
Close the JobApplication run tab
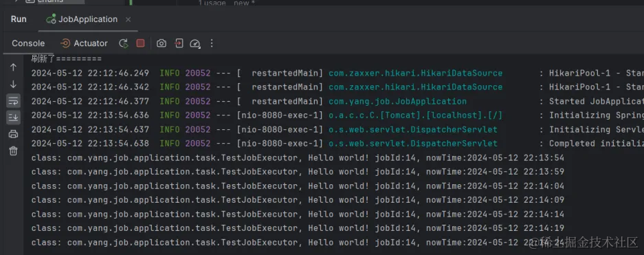(128, 19)
